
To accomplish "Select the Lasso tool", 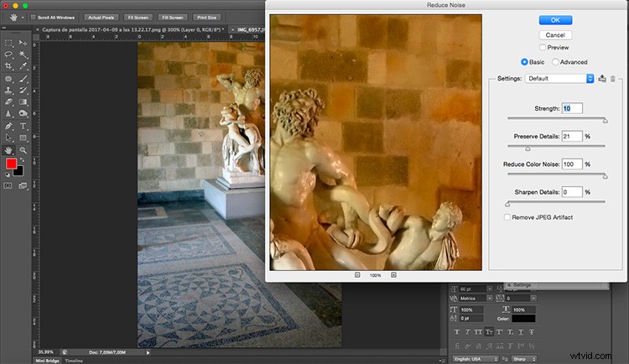I will click(8, 55).
